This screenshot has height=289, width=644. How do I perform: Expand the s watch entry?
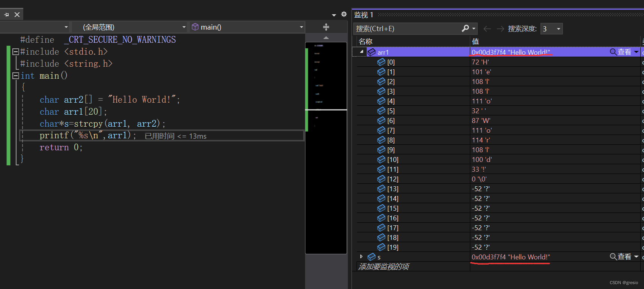tap(361, 257)
